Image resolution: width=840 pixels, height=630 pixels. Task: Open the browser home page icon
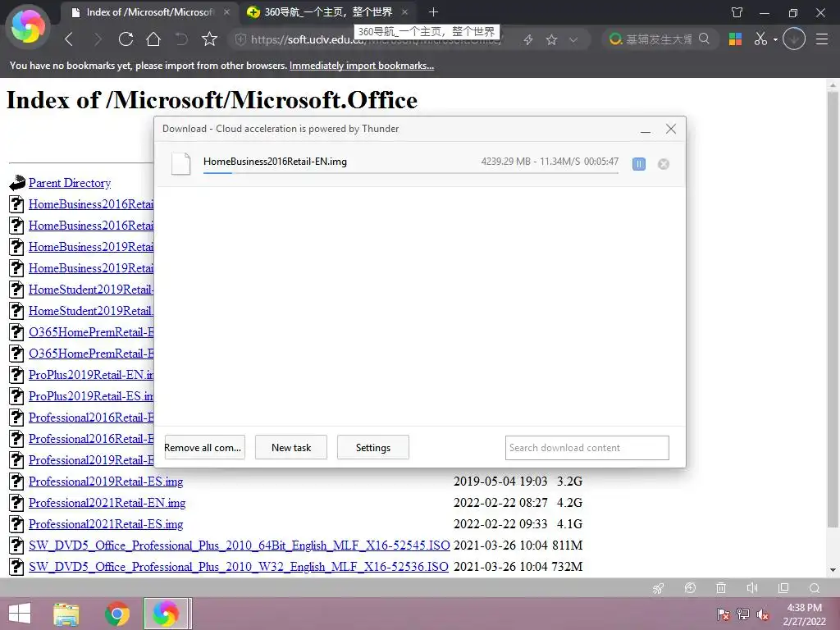[x=153, y=39]
